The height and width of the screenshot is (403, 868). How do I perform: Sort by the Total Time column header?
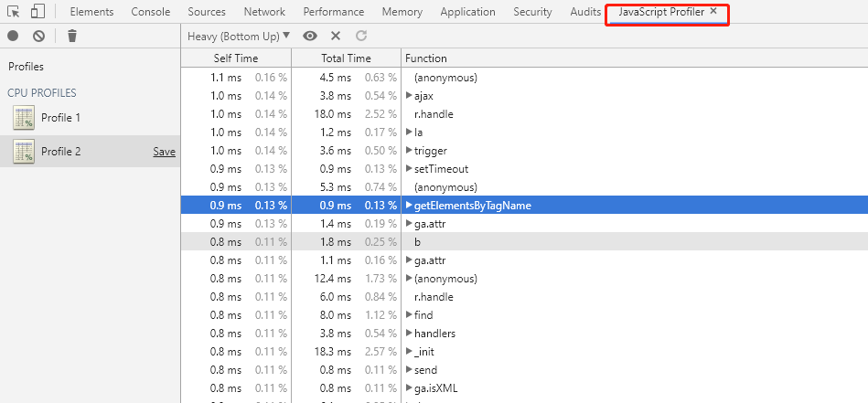tap(346, 58)
